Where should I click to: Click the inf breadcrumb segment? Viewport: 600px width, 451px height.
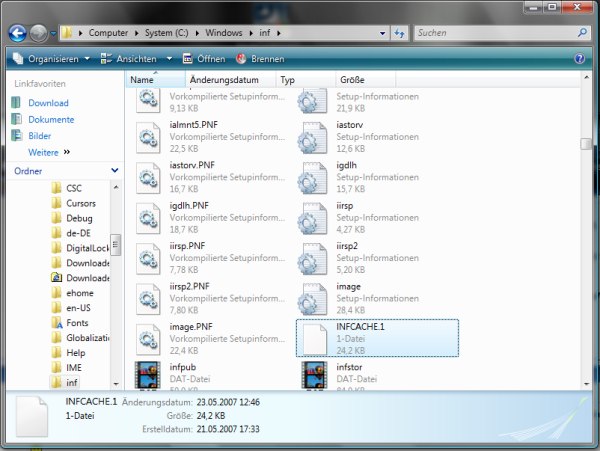click(265, 33)
